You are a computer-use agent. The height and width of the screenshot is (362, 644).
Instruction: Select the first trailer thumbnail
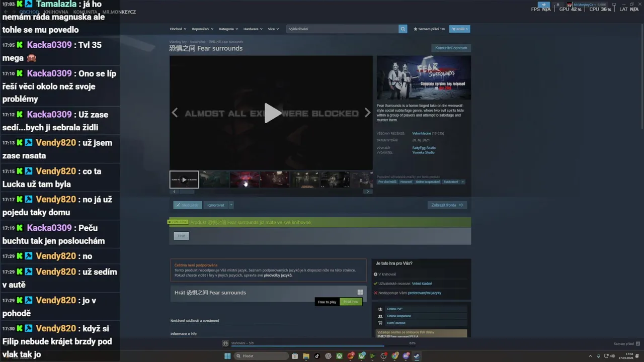(x=184, y=179)
